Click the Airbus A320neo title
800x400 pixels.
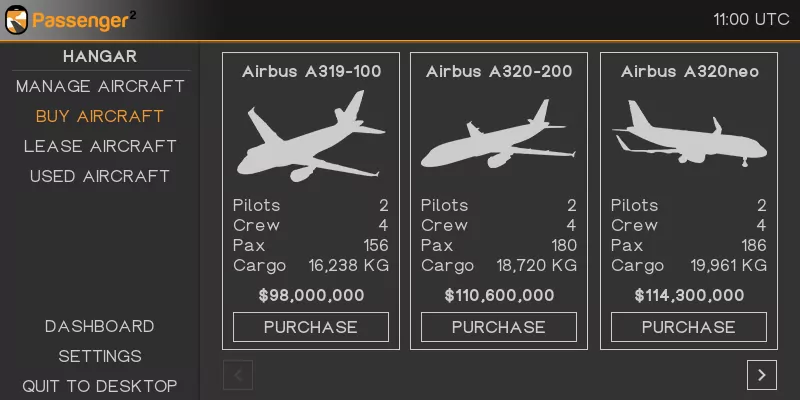pyautogui.click(x=689, y=72)
